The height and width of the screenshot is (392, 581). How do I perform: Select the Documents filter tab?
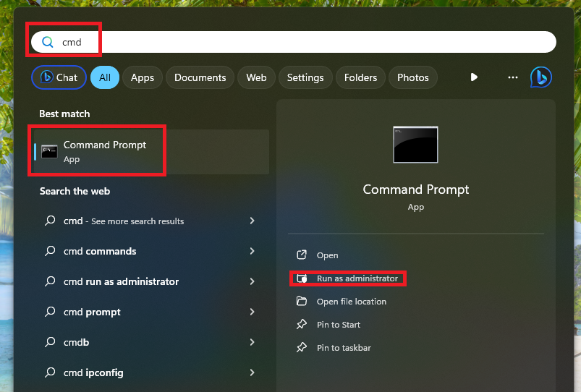[x=200, y=77]
